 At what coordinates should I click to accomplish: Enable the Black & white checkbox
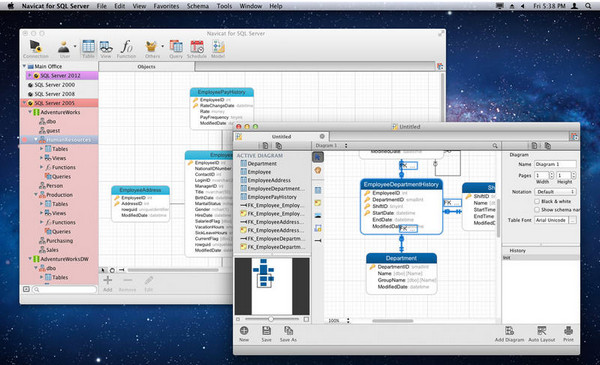537,201
